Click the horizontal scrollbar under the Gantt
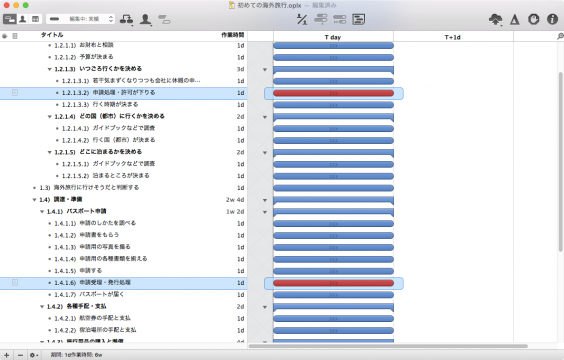The width and height of the screenshot is (564, 360). point(388,346)
